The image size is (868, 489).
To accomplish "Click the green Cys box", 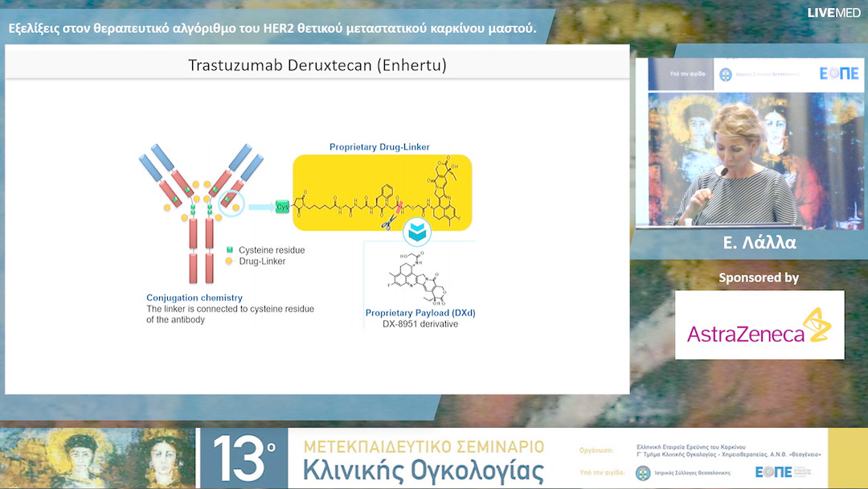I will [x=282, y=207].
